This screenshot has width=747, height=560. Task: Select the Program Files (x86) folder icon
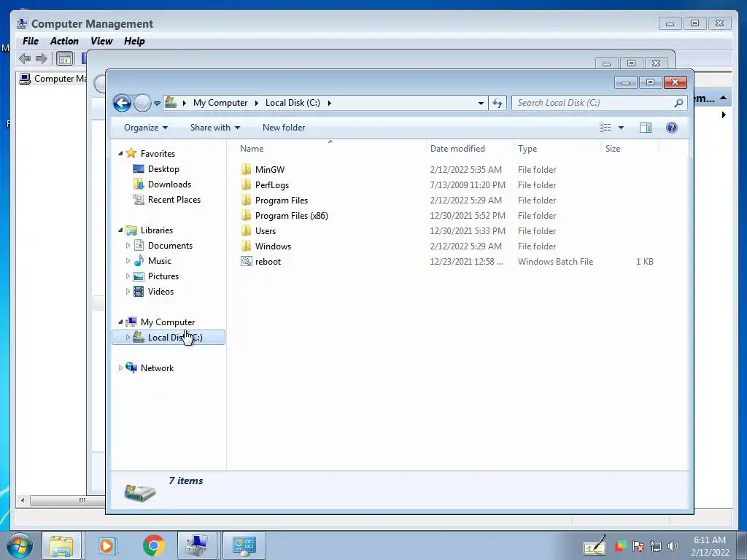[x=247, y=215]
